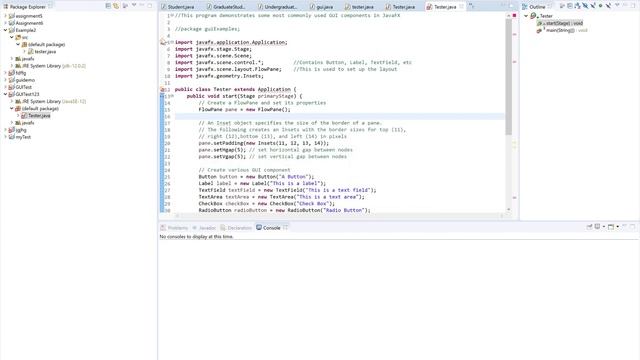Click Pin Console icon
The height and width of the screenshot is (360, 640).
click(x=589, y=227)
